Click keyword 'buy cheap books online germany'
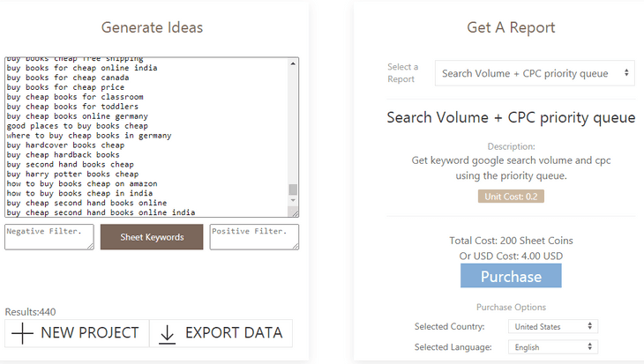 pos(78,116)
